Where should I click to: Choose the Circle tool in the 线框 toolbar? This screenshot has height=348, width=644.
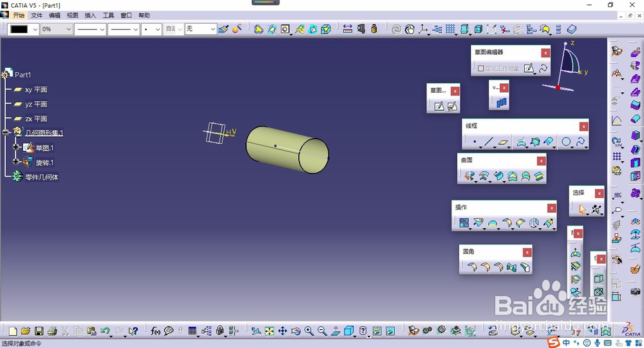tap(566, 142)
